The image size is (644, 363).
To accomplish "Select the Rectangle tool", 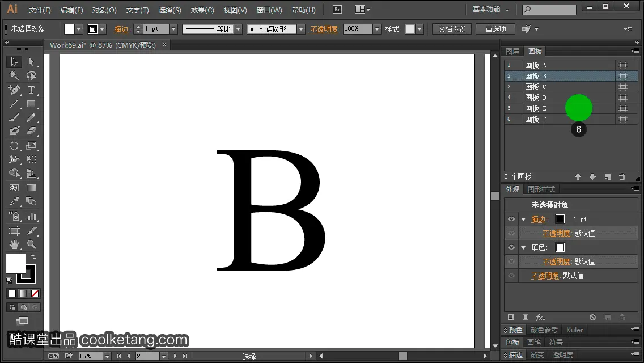I will tap(31, 104).
